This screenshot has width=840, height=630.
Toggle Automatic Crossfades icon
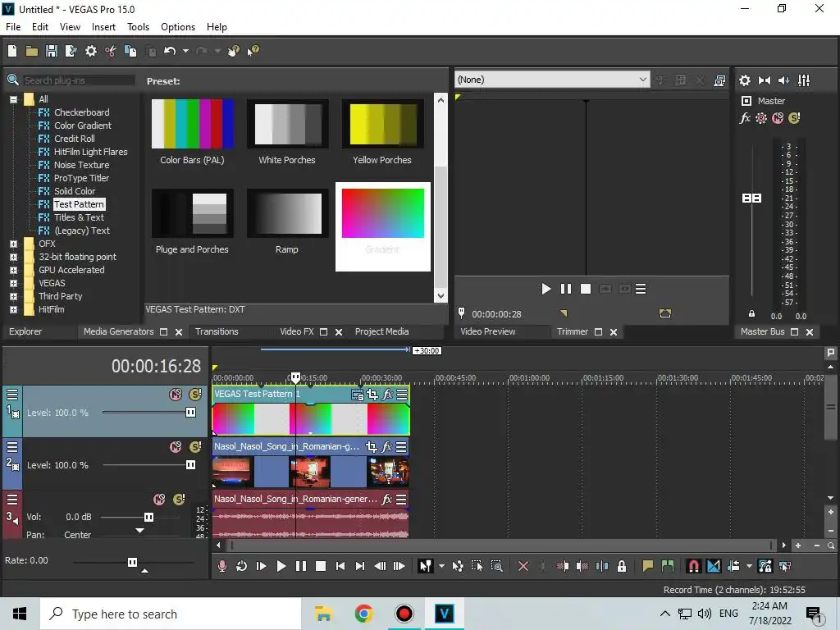714,566
